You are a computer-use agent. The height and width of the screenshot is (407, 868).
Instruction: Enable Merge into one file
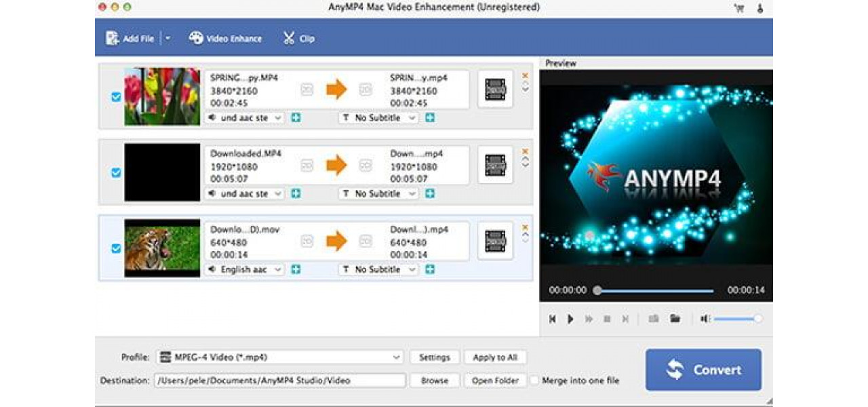[x=534, y=381]
